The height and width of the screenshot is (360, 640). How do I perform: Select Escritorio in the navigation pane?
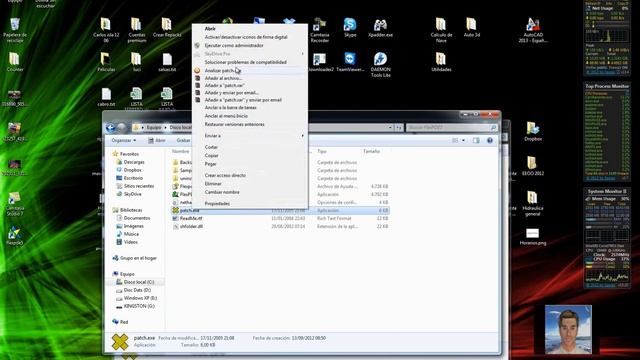[x=133, y=178]
